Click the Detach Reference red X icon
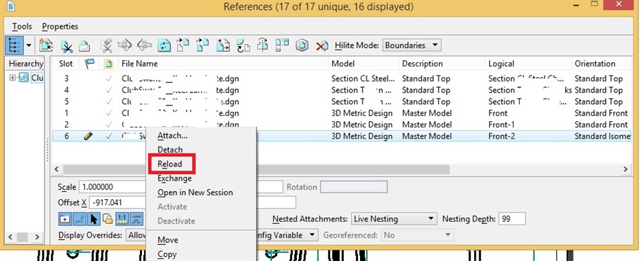 tap(322, 45)
